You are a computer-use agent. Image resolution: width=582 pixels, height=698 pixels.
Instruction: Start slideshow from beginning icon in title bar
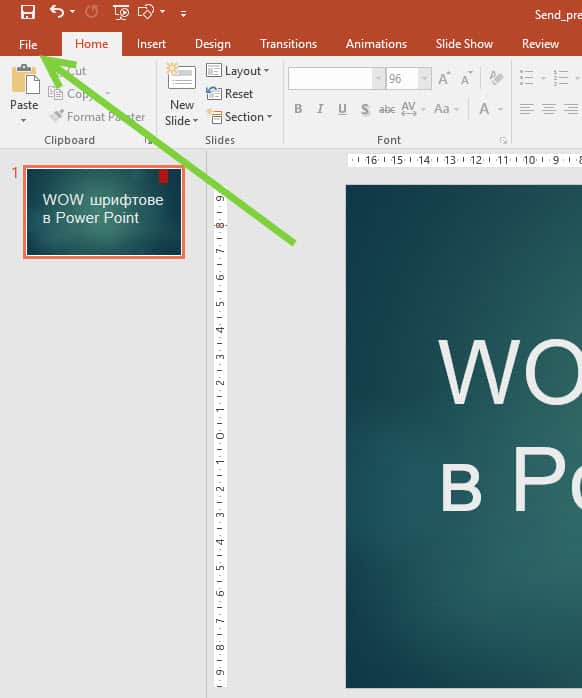[121, 12]
